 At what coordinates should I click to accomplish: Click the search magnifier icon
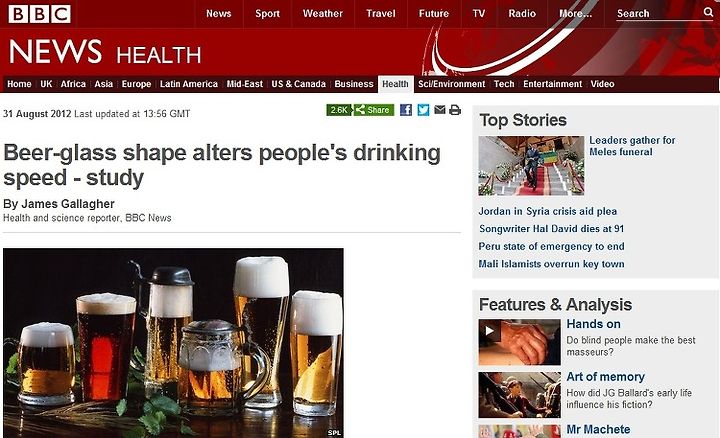tap(708, 12)
